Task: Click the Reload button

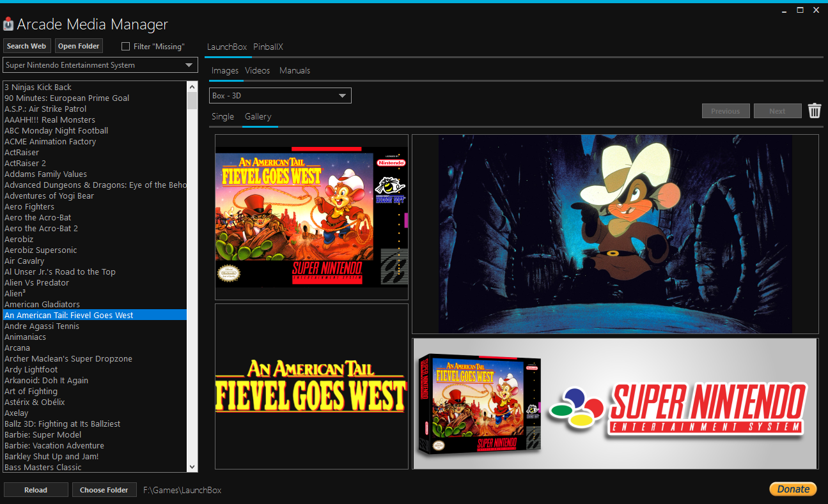Action: click(36, 490)
